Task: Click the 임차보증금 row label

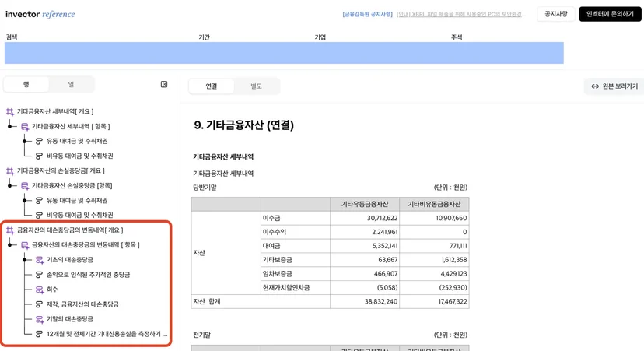Action: click(277, 274)
